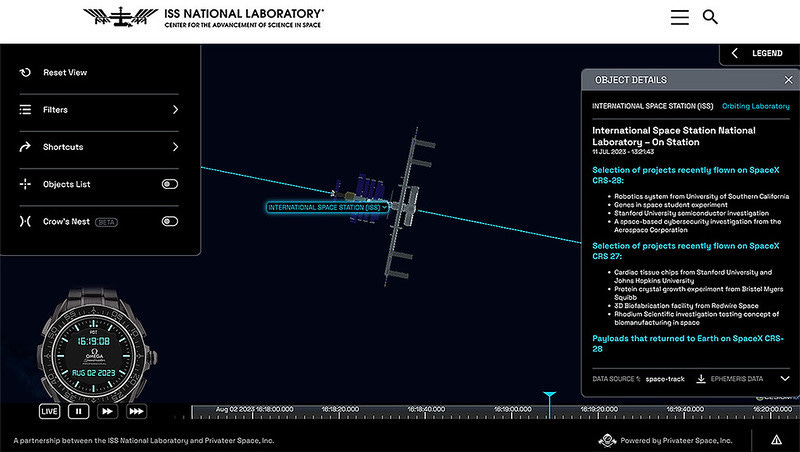Toggle the Crow's Nest switch
Viewport: 800px width, 452px height.
click(x=170, y=221)
